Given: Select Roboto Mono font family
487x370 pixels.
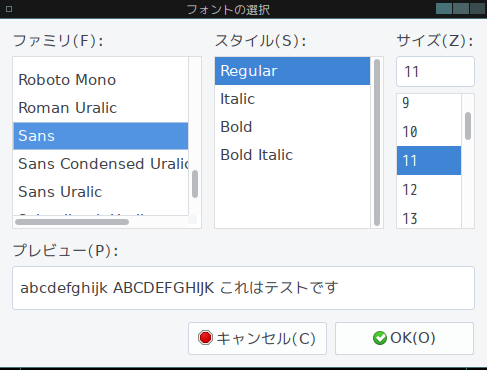Looking at the screenshot, I should coord(101,80).
